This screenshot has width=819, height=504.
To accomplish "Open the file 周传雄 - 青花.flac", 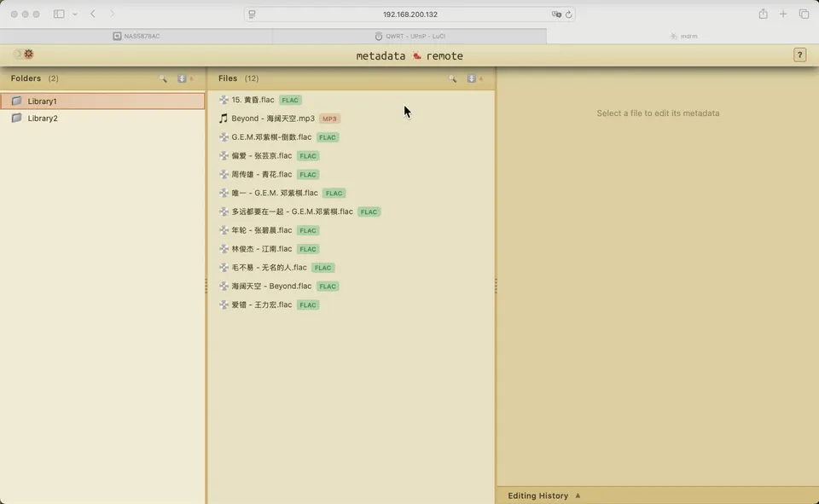I will [x=261, y=175].
